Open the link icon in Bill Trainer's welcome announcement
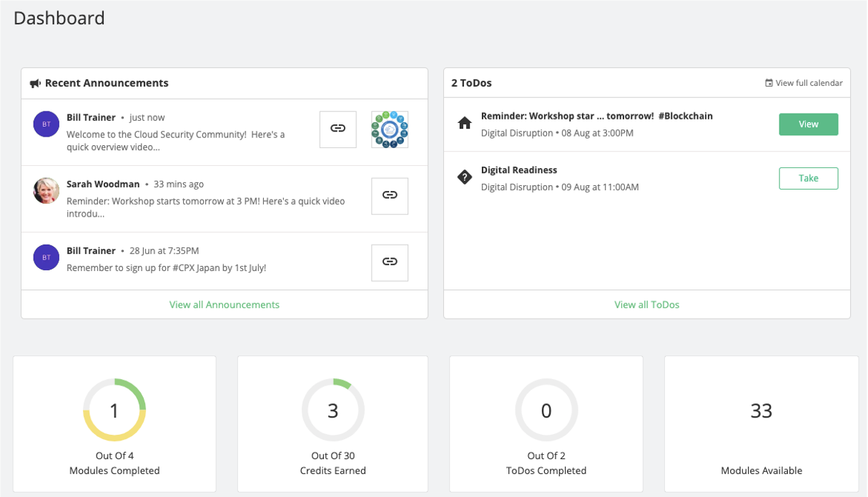The image size is (868, 497). pos(338,129)
